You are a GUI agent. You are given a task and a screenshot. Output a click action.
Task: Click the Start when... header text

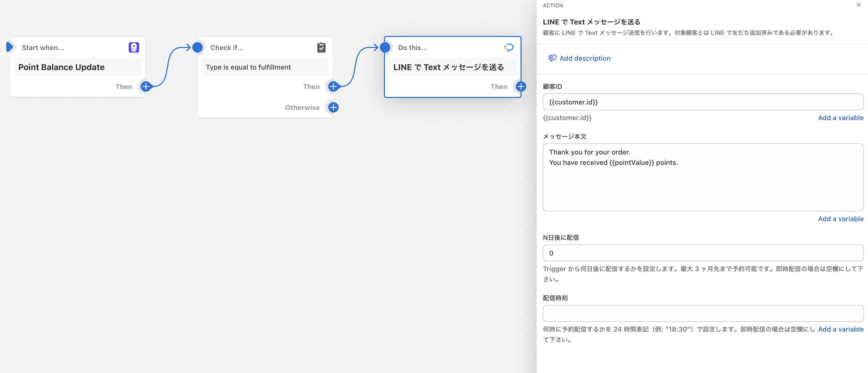pyautogui.click(x=43, y=47)
